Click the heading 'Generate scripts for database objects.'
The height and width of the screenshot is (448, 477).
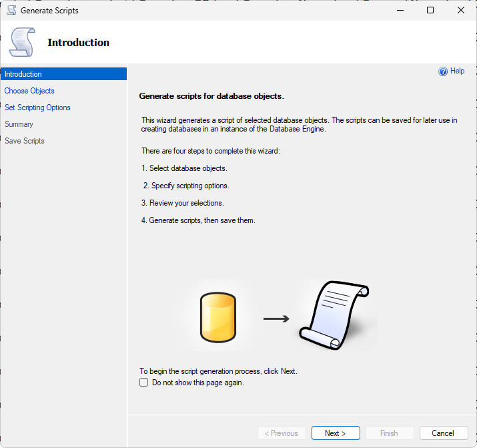click(x=211, y=96)
